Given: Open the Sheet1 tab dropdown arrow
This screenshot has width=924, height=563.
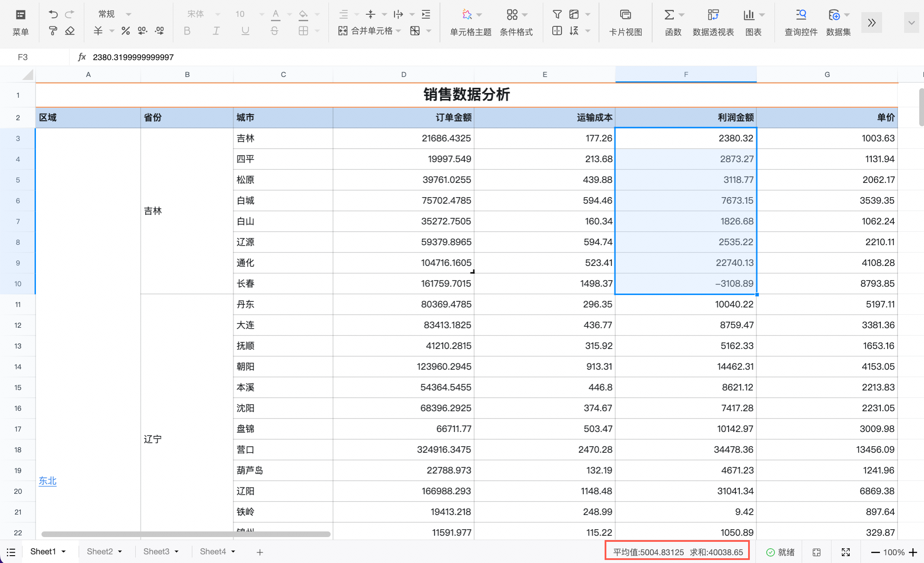Looking at the screenshot, I should point(64,552).
